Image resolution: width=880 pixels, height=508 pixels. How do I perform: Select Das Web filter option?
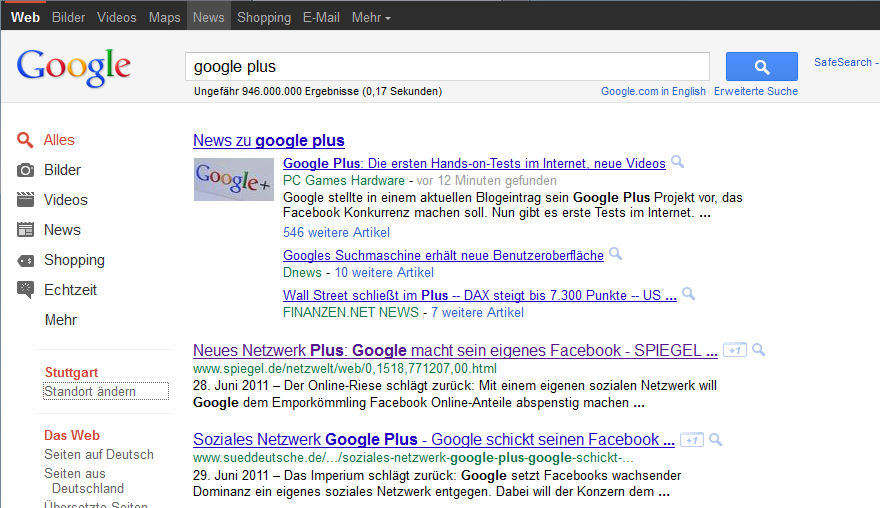(x=72, y=436)
